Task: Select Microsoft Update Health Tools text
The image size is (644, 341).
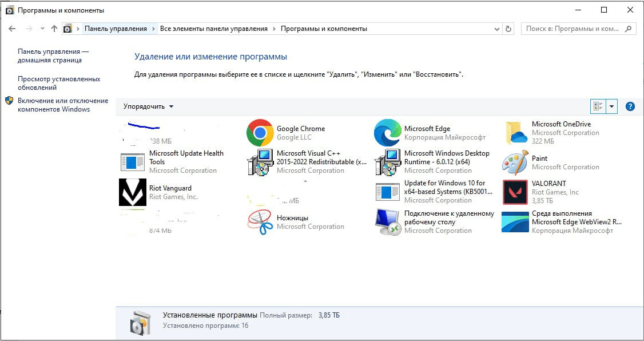Action: point(186,157)
